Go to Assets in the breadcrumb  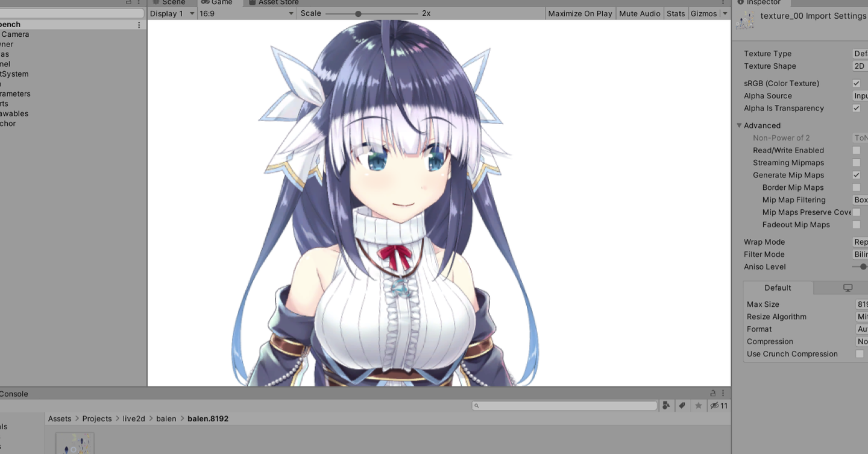(60, 418)
